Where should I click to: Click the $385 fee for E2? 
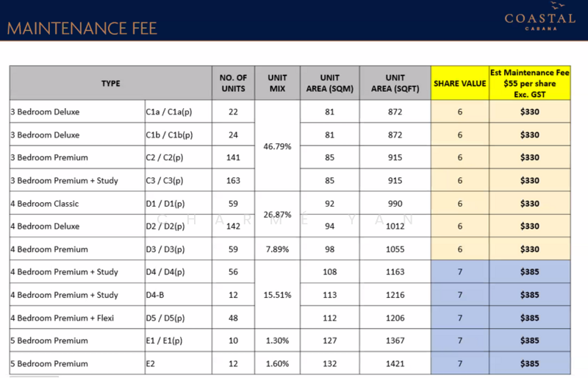[529, 363]
